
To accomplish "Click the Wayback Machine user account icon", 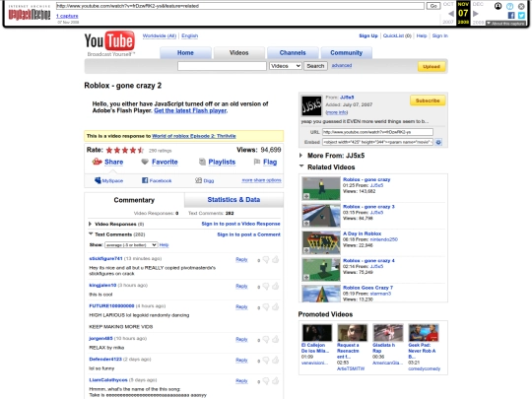I will (498, 6).
